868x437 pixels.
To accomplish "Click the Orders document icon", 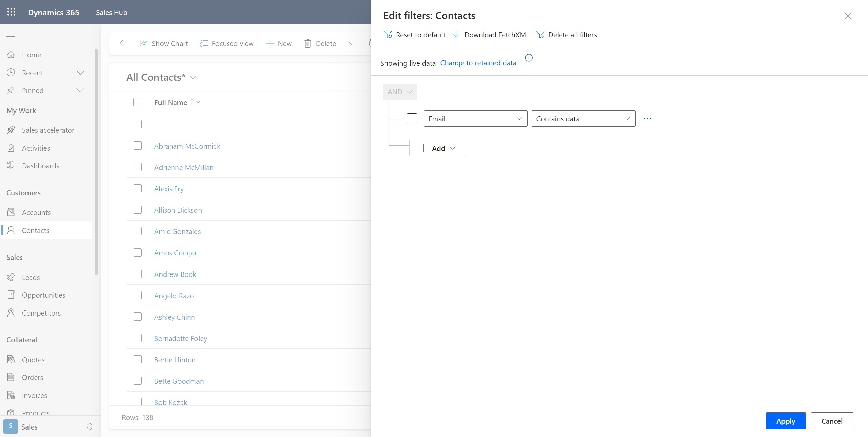I will (11, 377).
